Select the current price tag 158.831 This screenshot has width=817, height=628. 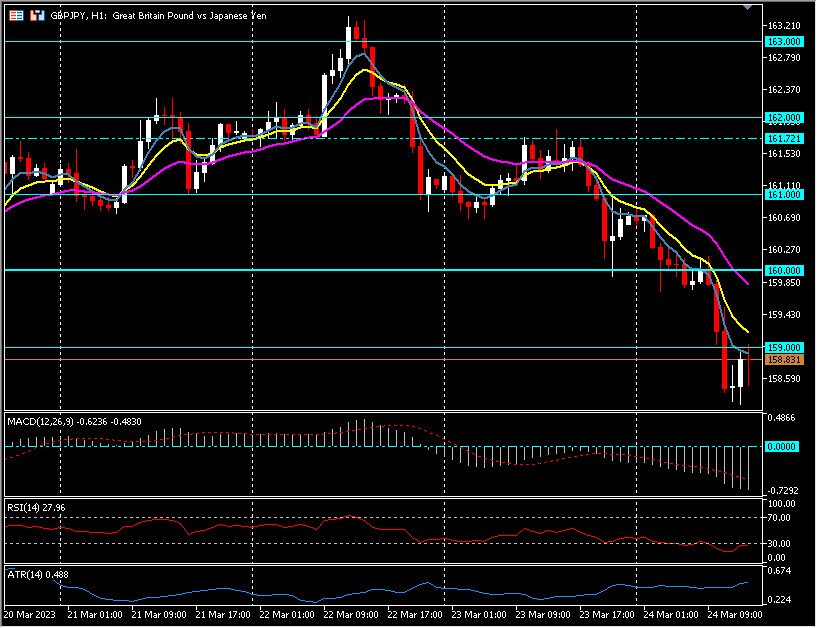tap(782, 357)
